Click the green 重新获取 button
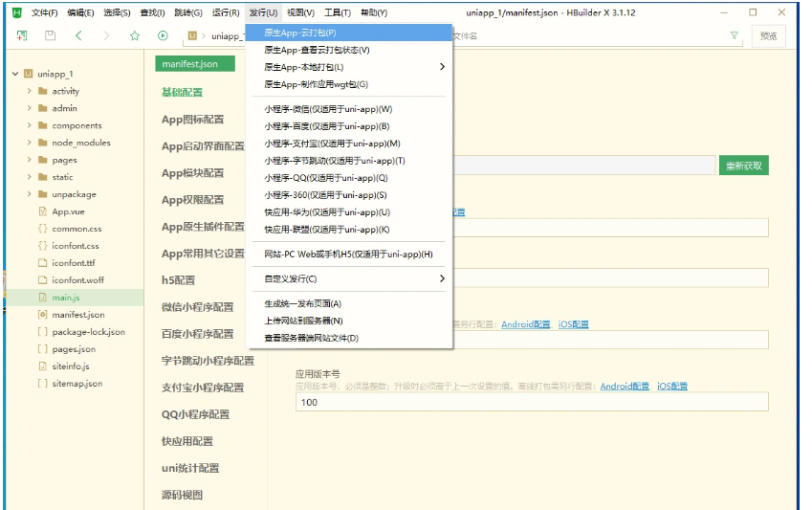Image resolution: width=812 pixels, height=510 pixels. 744,166
